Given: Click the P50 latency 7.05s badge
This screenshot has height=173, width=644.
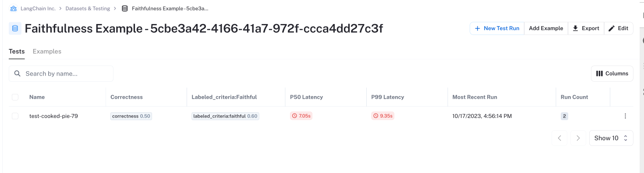Looking at the screenshot, I should [301, 116].
